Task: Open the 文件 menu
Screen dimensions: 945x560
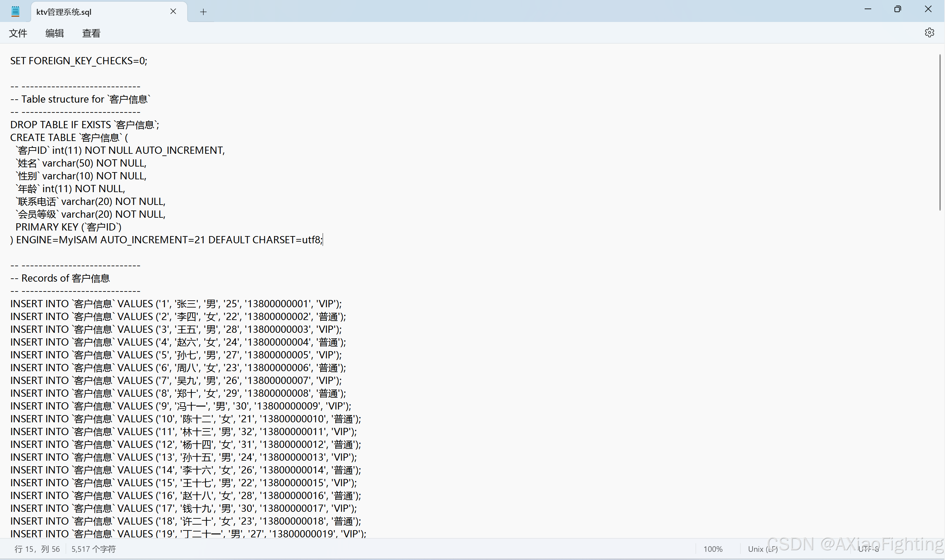Action: 18,33
